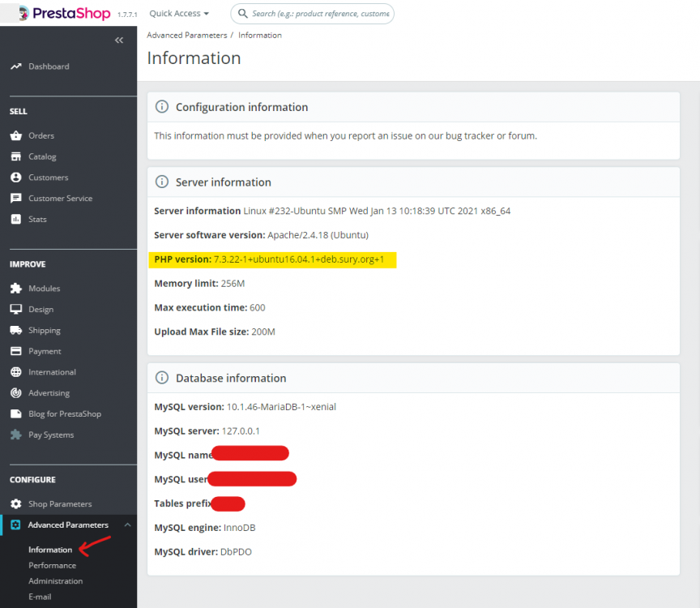
Task: Open the Design menu
Action: 41,309
